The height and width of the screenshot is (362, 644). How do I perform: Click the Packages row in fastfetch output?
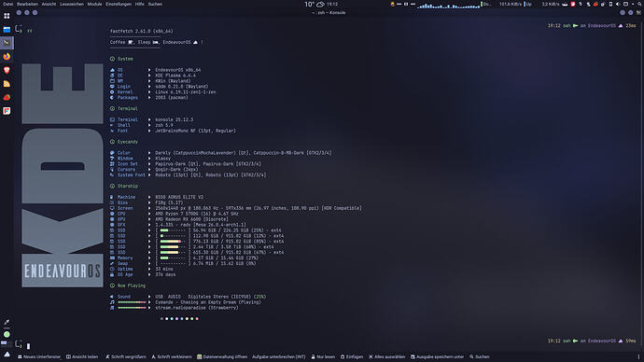(148, 98)
